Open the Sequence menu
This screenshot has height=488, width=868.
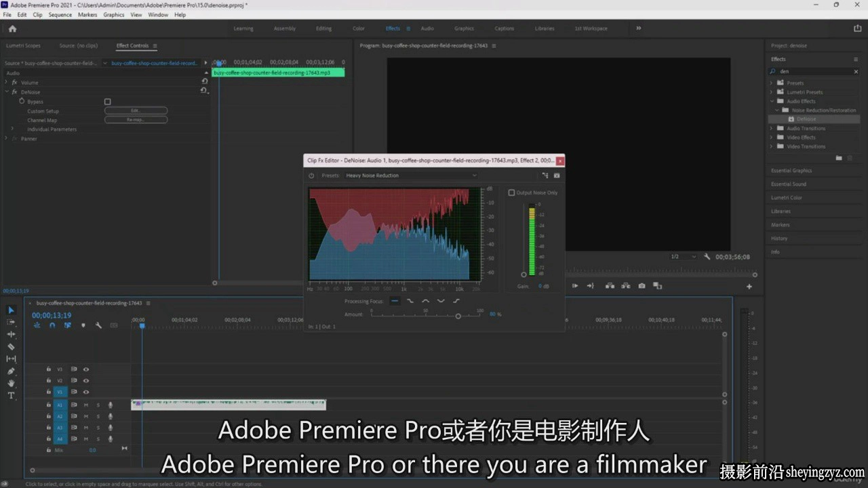coord(60,14)
